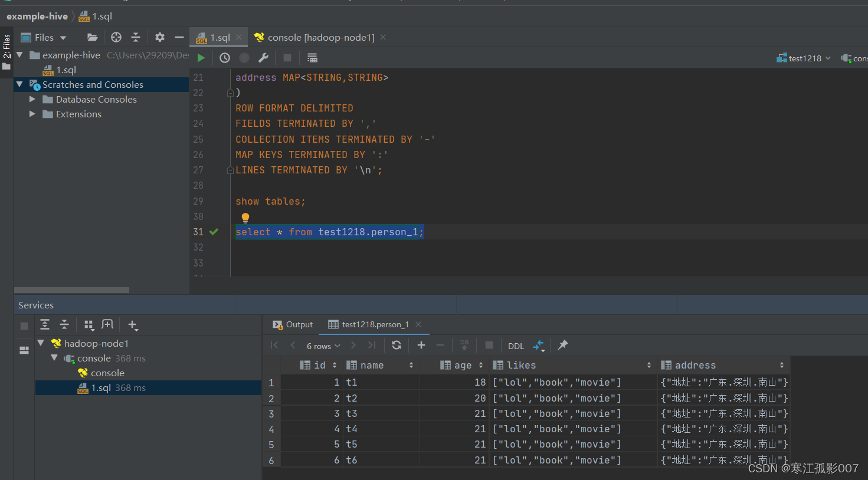Sort by the likes column header
868x480 pixels.
tap(572, 365)
